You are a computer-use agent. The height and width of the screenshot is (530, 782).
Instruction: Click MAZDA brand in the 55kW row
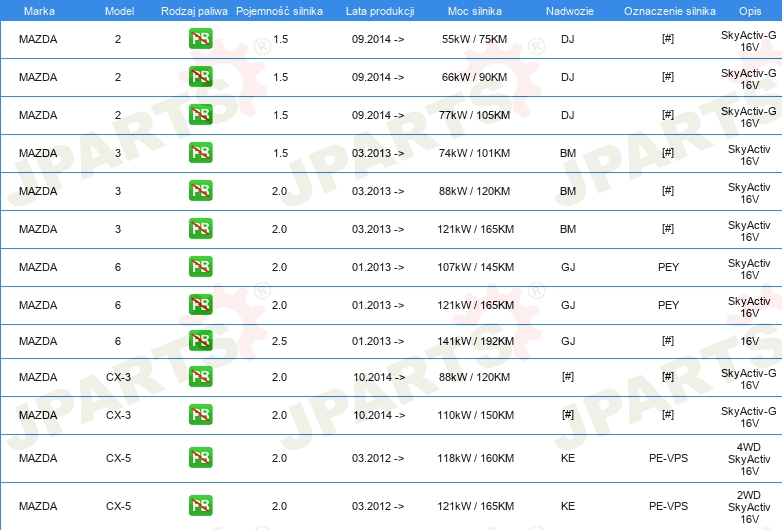pos(38,39)
